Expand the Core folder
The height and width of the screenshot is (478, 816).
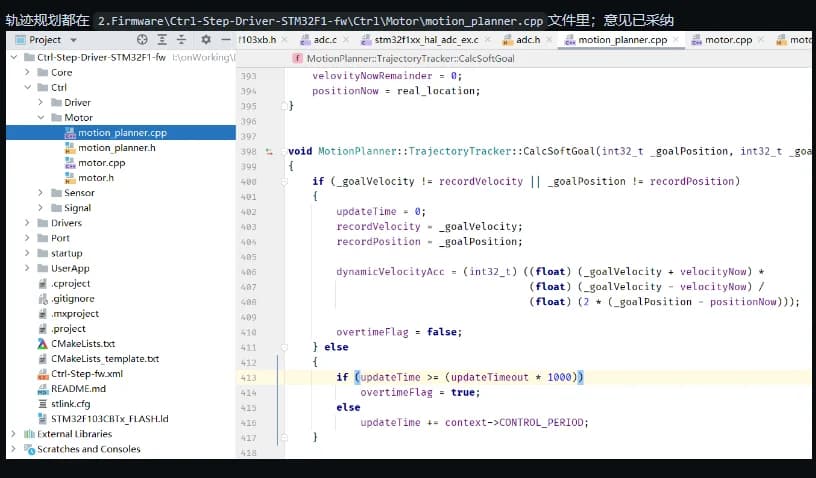(27, 72)
